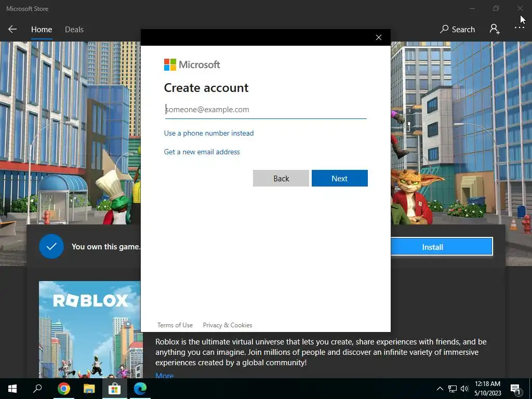Switch to the Deals tab
This screenshot has width=532, height=399.
(x=74, y=30)
